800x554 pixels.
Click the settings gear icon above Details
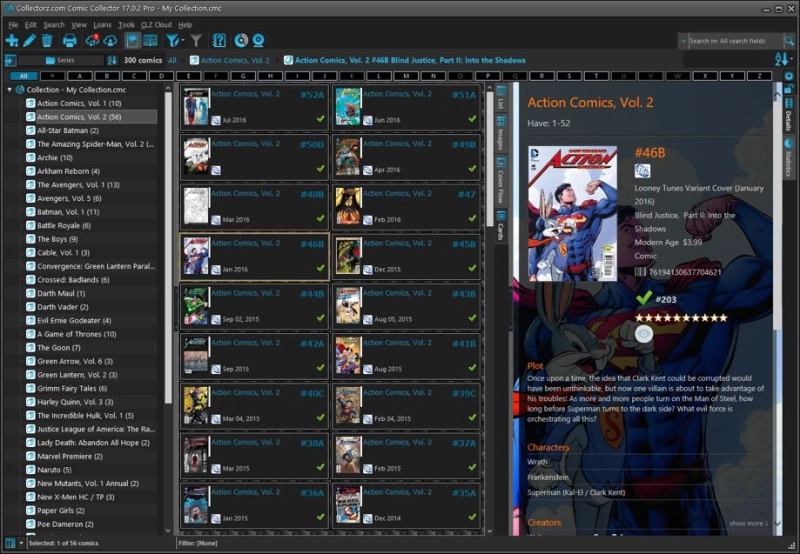tap(788, 76)
